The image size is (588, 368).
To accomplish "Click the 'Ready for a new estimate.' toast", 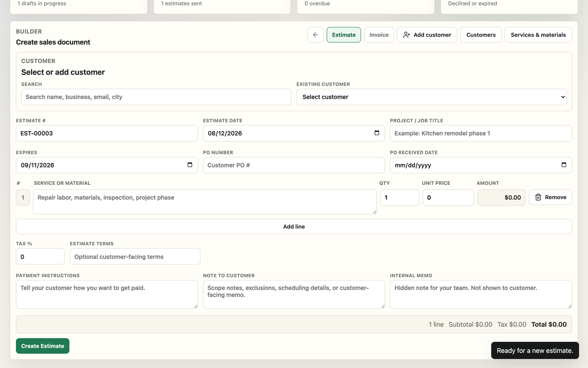I will [x=535, y=350].
